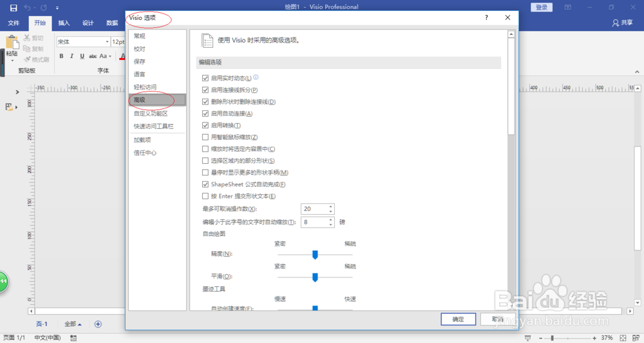Click the macro recording icon in status bar

point(73,338)
